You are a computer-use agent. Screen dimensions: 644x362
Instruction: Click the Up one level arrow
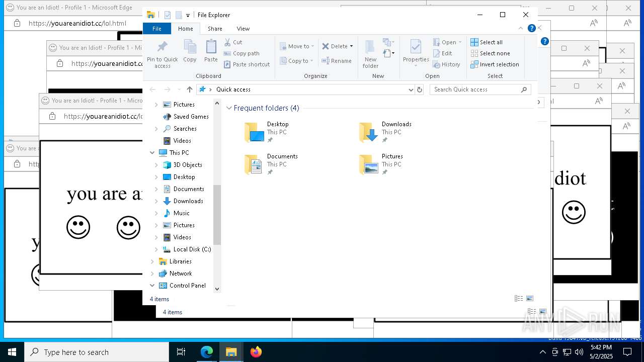pos(189,89)
